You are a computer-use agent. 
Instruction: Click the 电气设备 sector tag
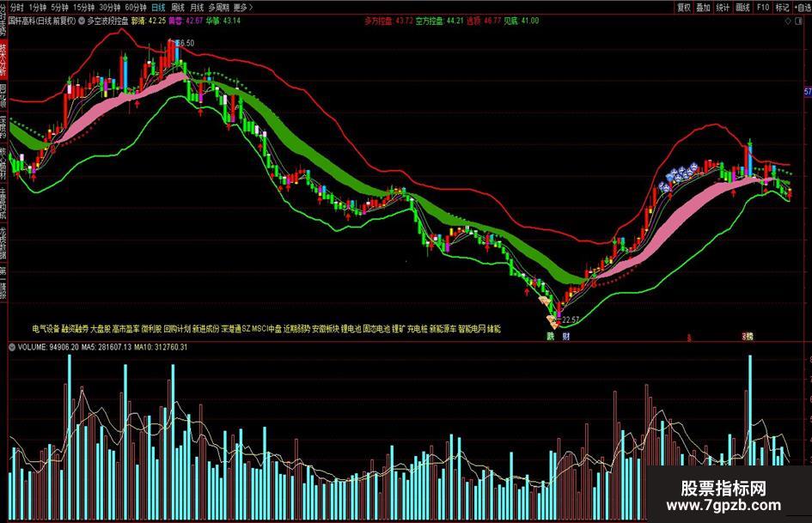(x=46, y=329)
